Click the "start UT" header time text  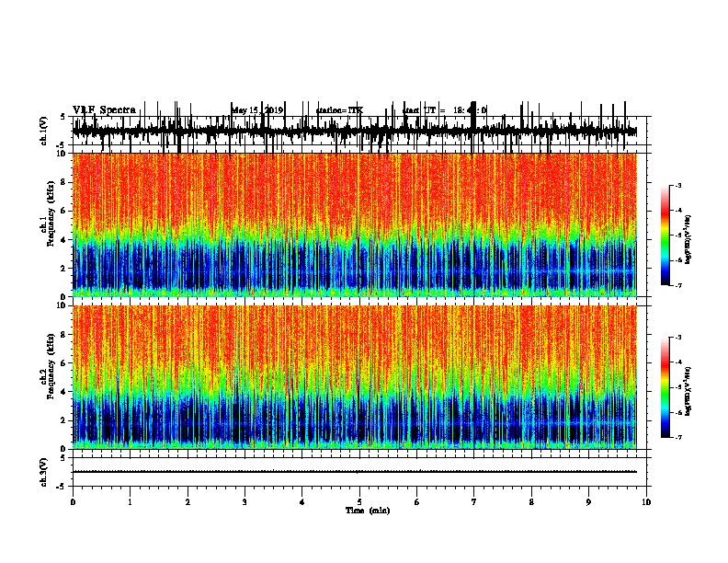(444, 110)
